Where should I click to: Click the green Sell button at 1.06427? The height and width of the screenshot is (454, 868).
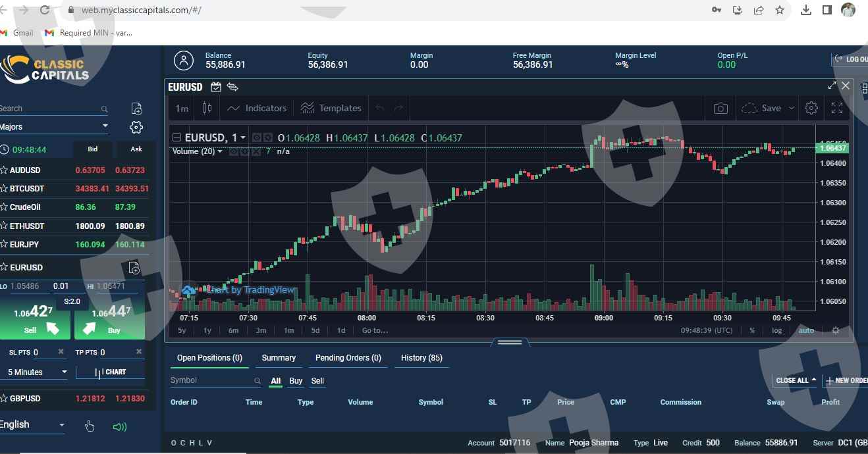click(34, 317)
